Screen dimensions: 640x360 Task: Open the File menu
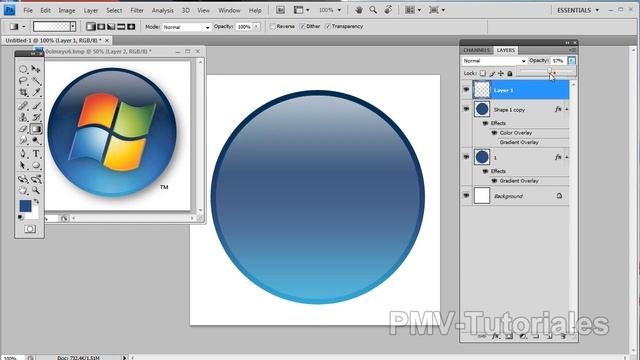(x=28, y=10)
